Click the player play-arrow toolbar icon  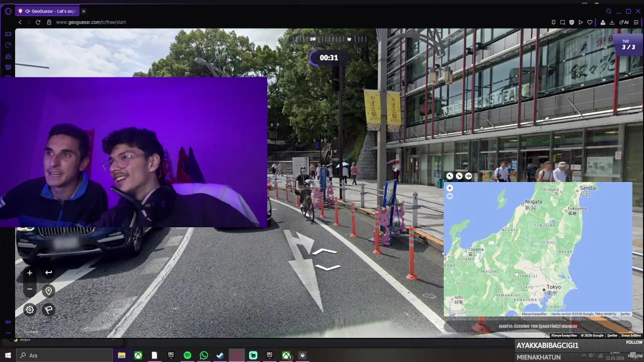click(x=581, y=22)
